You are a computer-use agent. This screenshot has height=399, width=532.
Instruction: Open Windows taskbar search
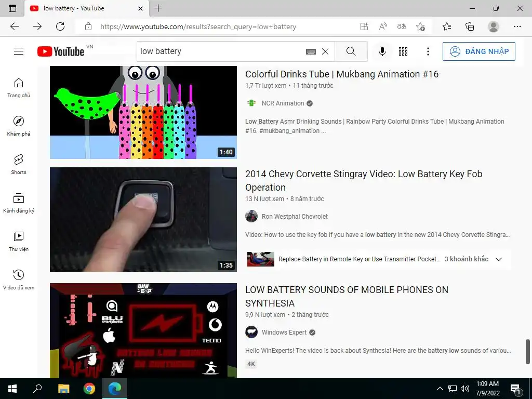click(37, 389)
